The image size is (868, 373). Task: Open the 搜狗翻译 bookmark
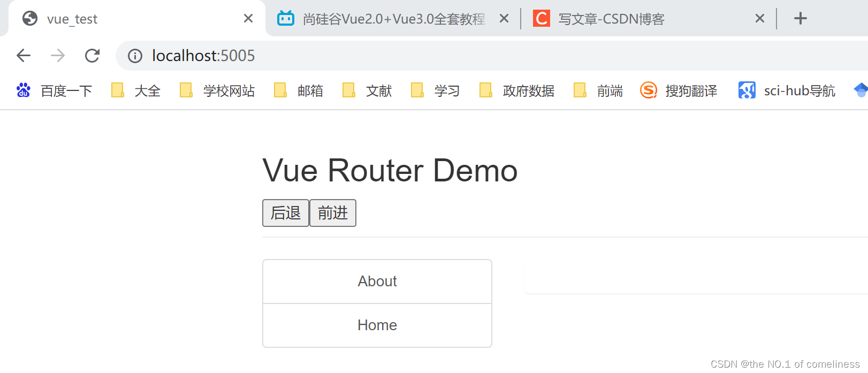click(679, 90)
